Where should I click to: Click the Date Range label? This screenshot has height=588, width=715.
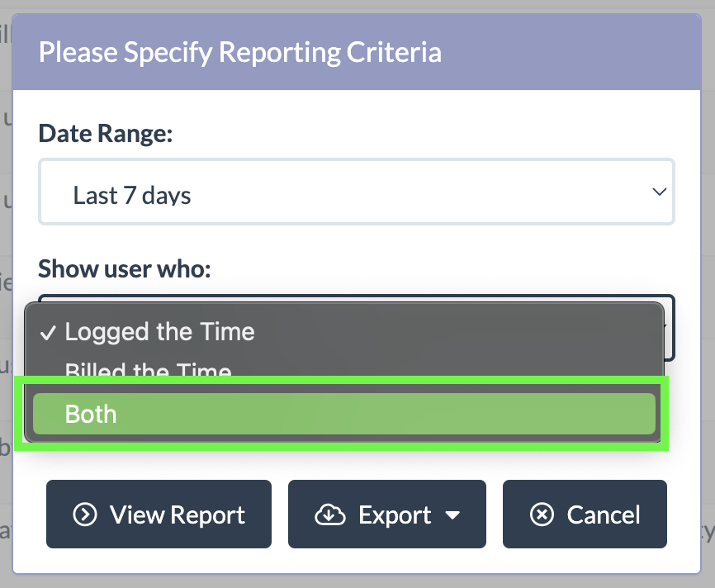coord(105,133)
